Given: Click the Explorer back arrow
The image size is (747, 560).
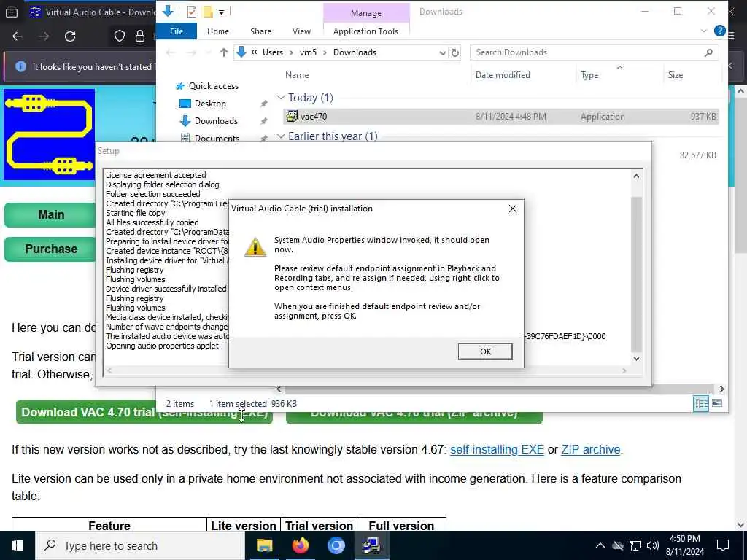Looking at the screenshot, I should pos(171,52).
